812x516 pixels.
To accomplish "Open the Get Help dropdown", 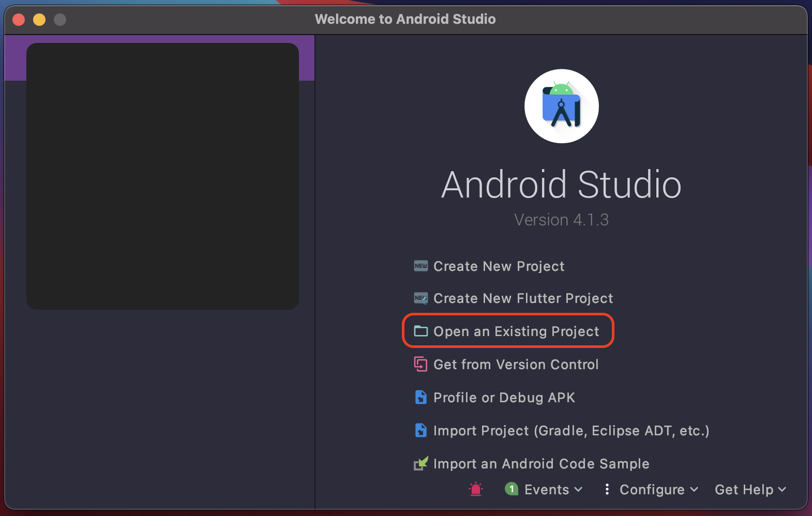I will (x=750, y=490).
